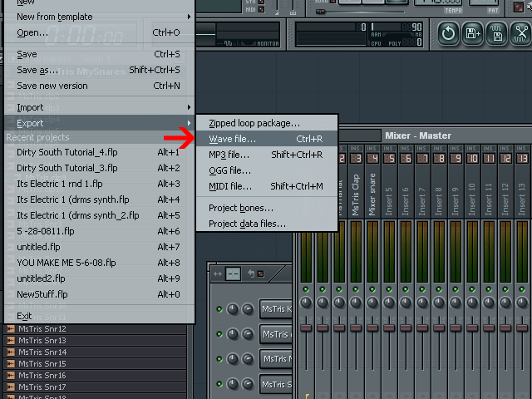Toggle the green mute LED on Insert 10
The width and height of the screenshot is (532, 399).
coord(473,289)
